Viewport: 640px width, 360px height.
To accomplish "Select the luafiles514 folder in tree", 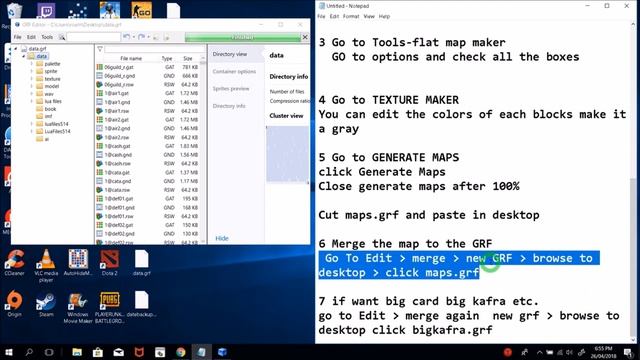I will [56, 124].
